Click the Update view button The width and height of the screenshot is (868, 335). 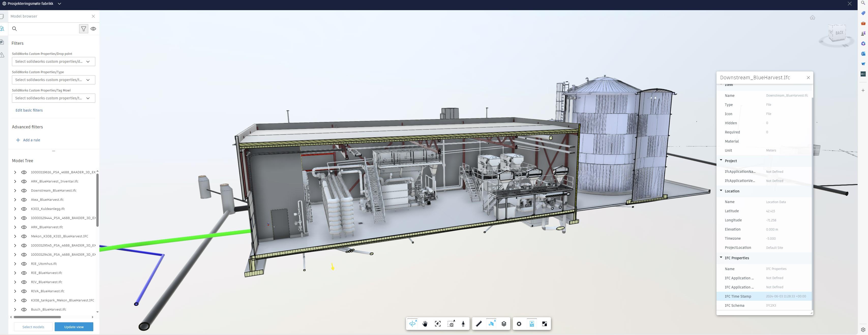click(74, 327)
